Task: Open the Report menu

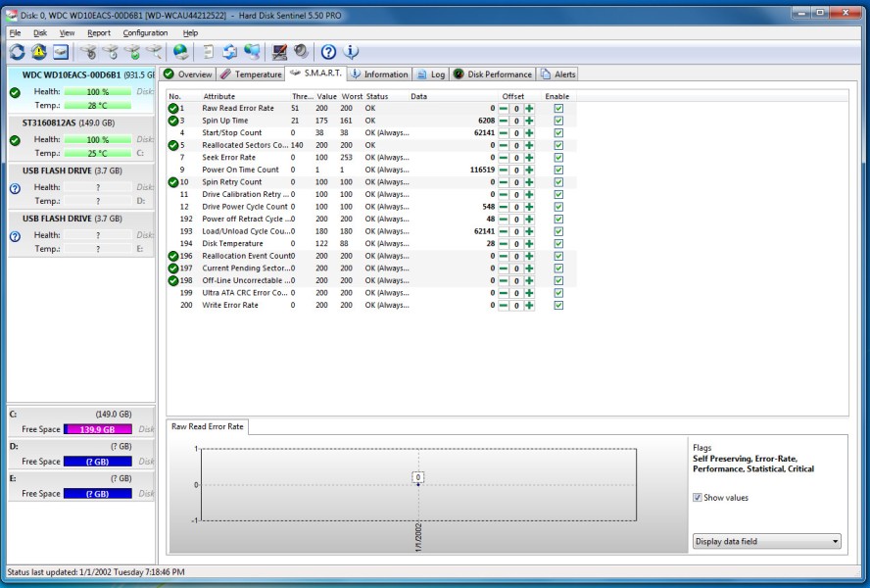Action: click(99, 33)
